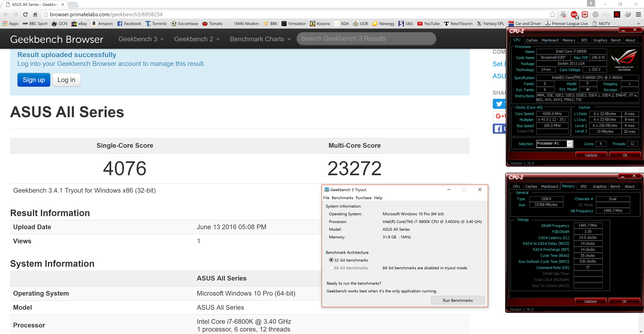Viewport: 644px width, 334px height.
Task: Open a new tab next to the Geekbench tab
Action: 73,5
